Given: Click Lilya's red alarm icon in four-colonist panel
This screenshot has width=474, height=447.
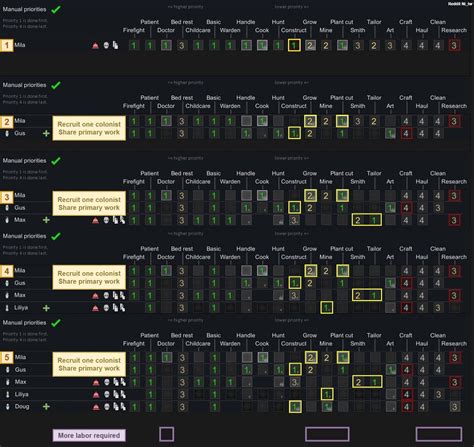Looking at the screenshot, I should 95,308.
